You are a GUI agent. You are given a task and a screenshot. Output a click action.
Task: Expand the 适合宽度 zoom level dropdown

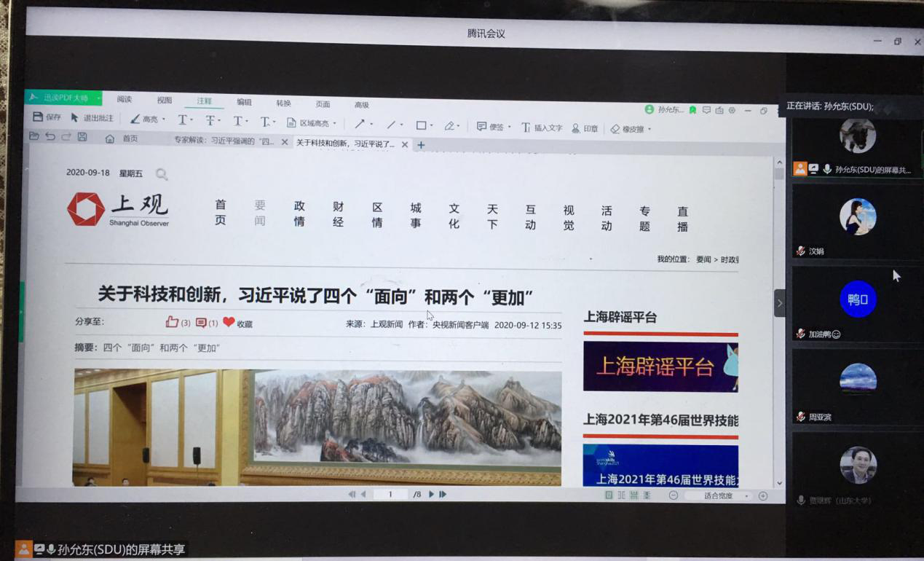[746, 496]
